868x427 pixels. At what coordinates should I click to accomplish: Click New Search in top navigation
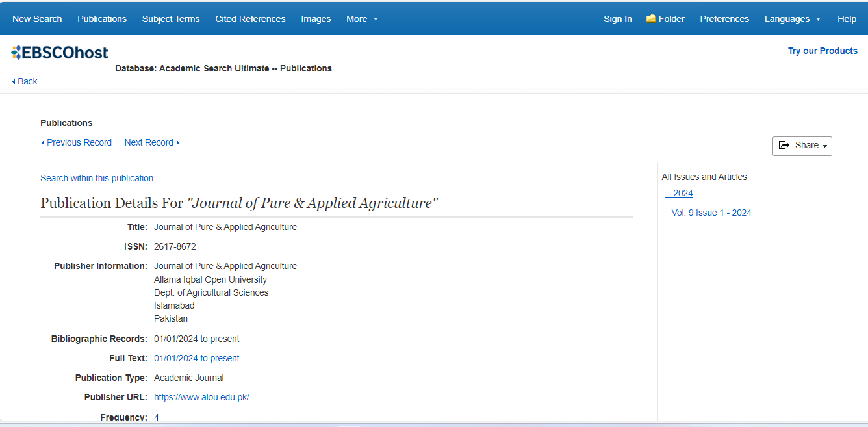pos(37,19)
